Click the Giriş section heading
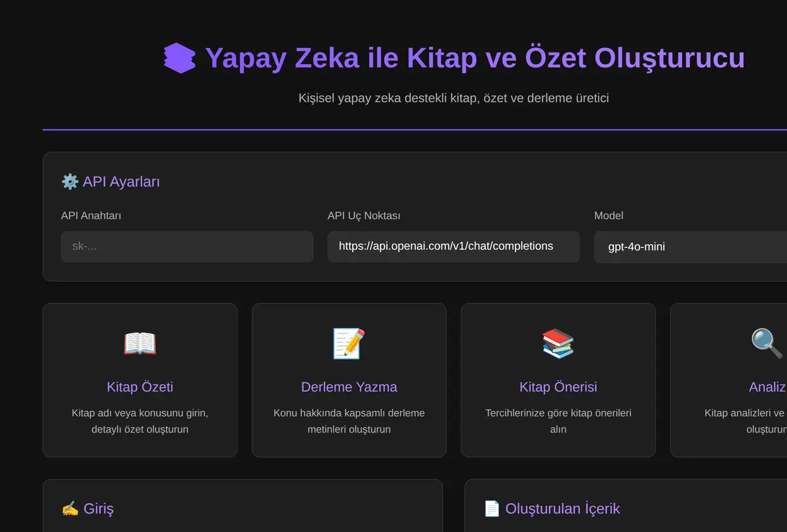 (x=98, y=508)
